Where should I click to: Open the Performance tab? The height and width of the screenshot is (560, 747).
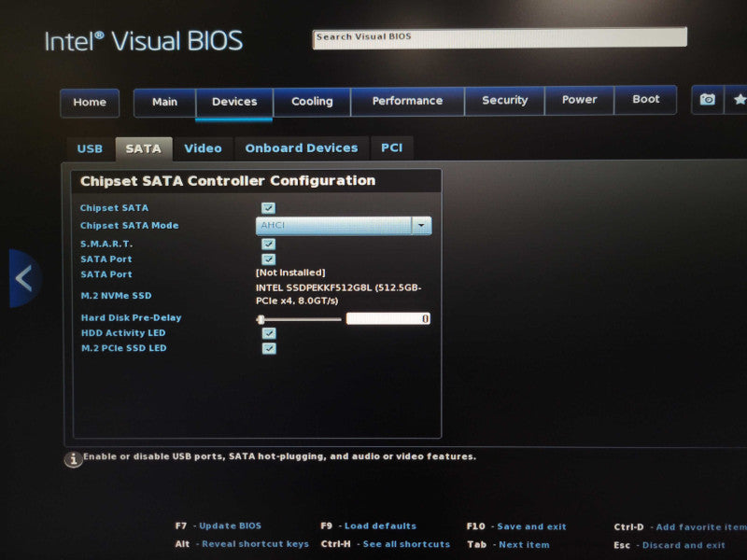pos(407,101)
